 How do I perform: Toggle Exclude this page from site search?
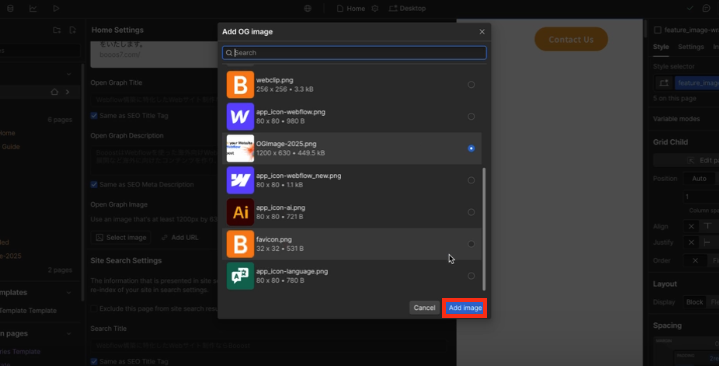tap(94, 309)
